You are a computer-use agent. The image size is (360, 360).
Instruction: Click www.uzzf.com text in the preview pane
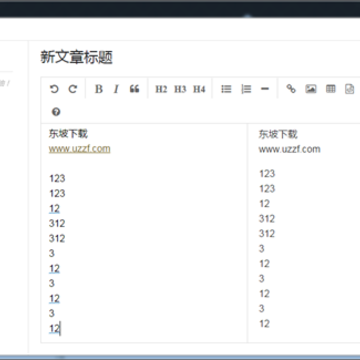(289, 149)
